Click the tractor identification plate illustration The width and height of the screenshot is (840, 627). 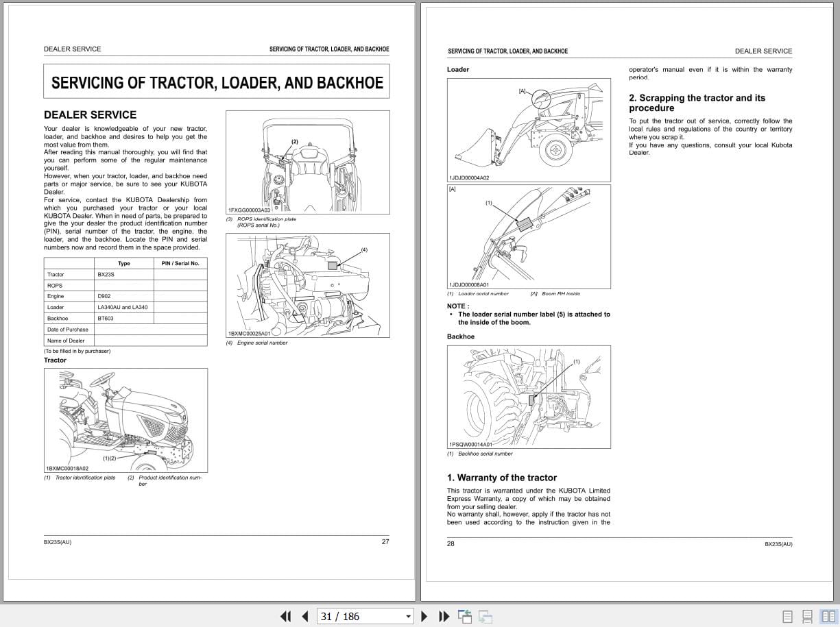(x=125, y=420)
